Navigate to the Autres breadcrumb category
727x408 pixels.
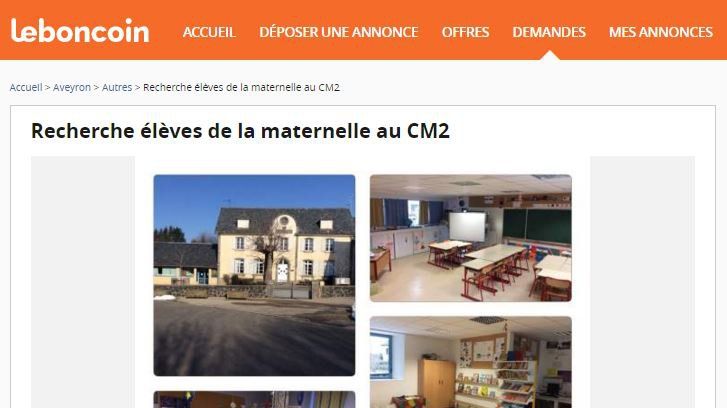point(117,87)
